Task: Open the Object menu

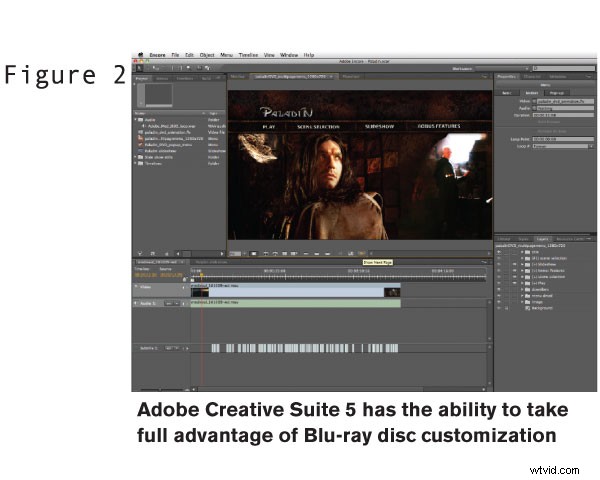Action: pos(207,55)
